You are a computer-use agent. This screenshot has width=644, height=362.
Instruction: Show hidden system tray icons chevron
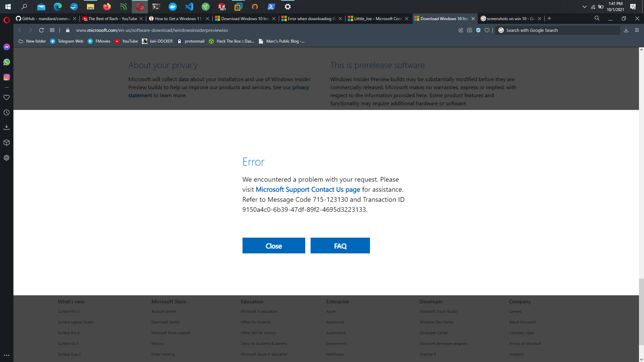click(585, 7)
